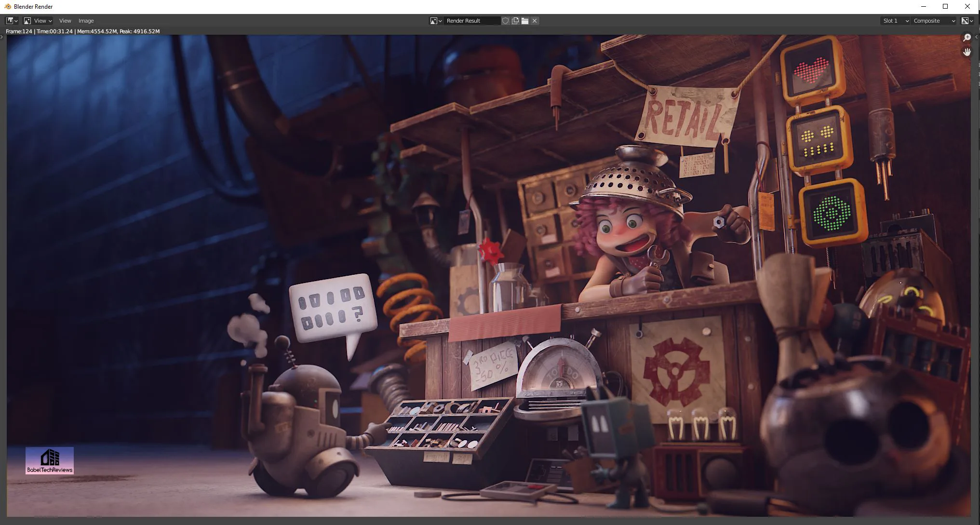This screenshot has width=980, height=525.
Task: Click the open image folder icon
Action: point(525,21)
